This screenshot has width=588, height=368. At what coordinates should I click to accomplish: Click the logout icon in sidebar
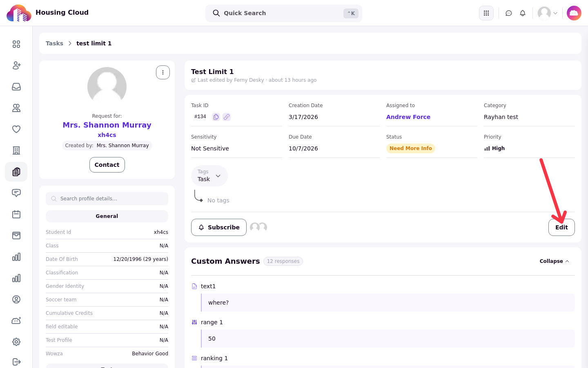pyautogui.click(x=16, y=362)
